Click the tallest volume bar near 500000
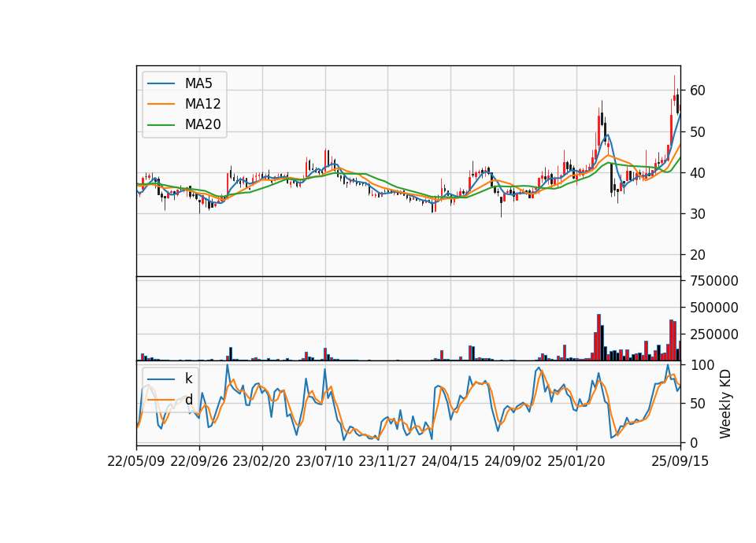Screen dimensions: 756x543 point(598,338)
